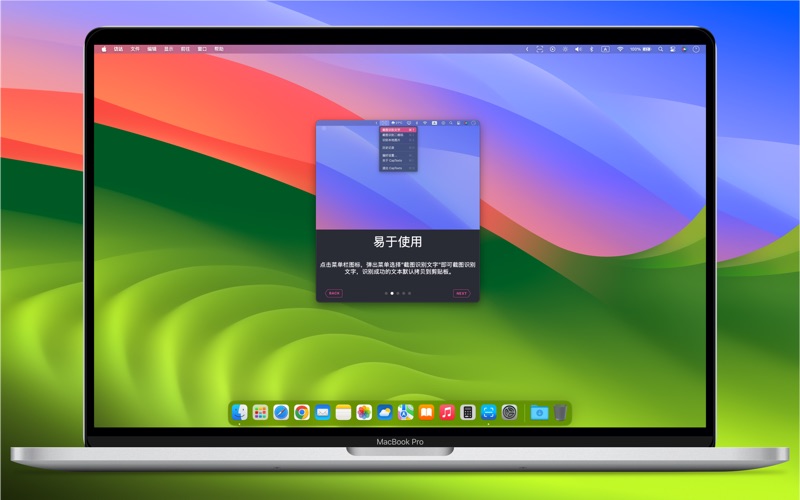Open the Apple menu

click(104, 49)
